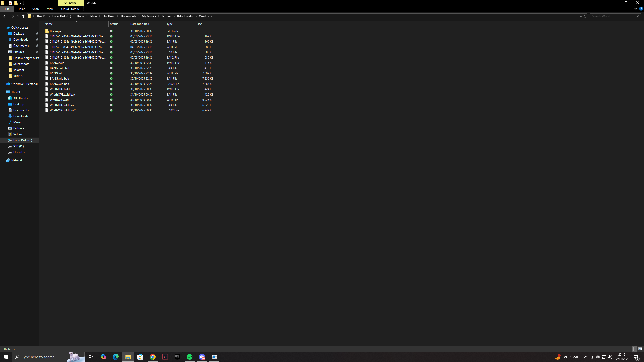Click the Up arrow to open tModLoader folder
The height and width of the screenshot is (362, 644).
[23, 16]
